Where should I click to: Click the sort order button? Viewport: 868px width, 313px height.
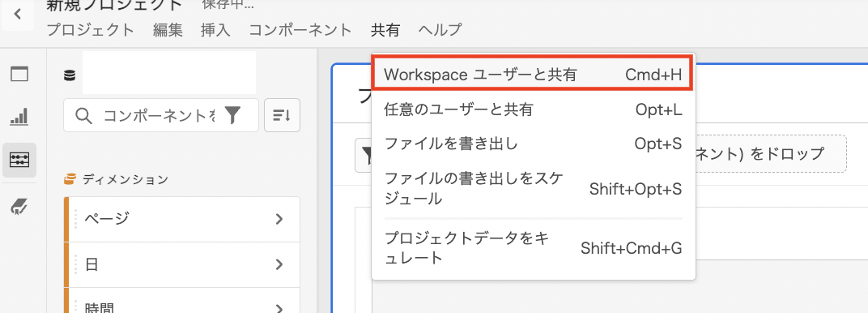[283, 115]
